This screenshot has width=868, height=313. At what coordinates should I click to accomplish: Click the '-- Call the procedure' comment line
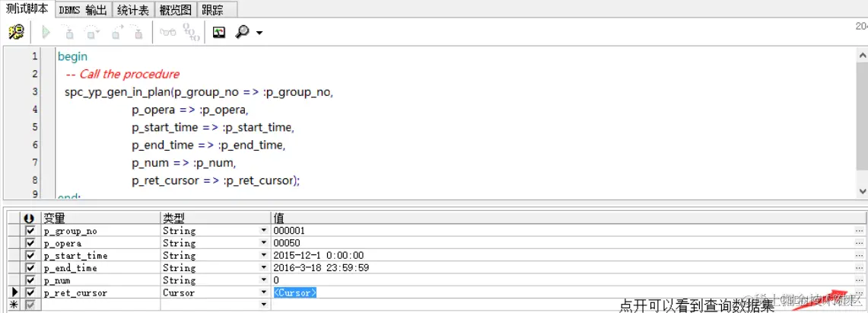tap(122, 74)
